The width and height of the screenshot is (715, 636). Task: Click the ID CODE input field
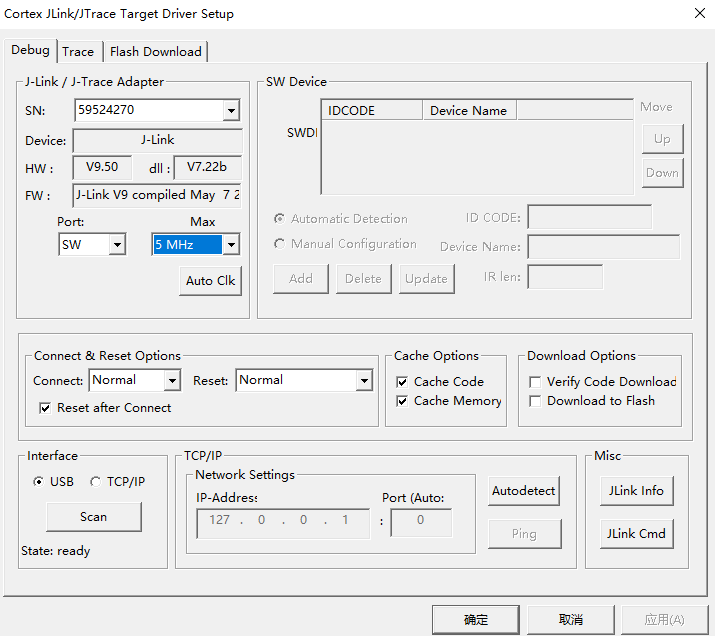pyautogui.click(x=590, y=217)
